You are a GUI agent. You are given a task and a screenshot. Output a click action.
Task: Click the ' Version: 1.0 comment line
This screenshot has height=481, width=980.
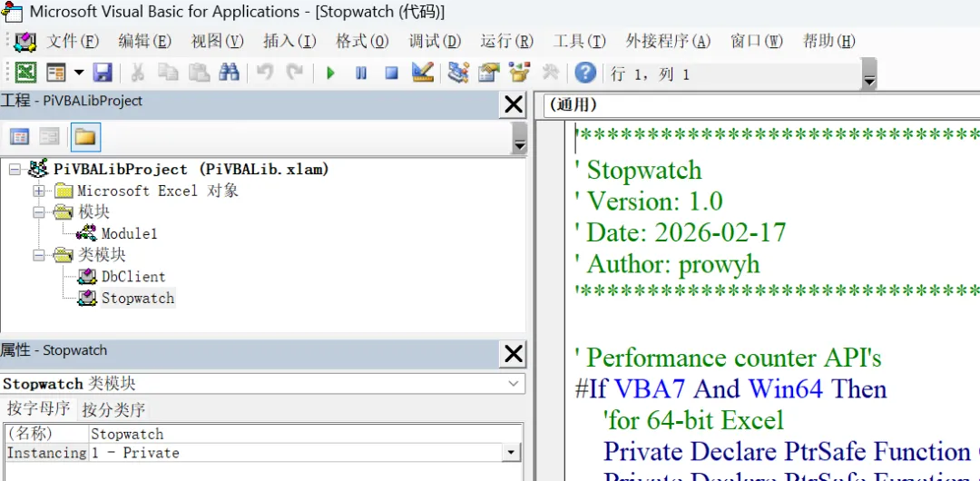tap(649, 201)
